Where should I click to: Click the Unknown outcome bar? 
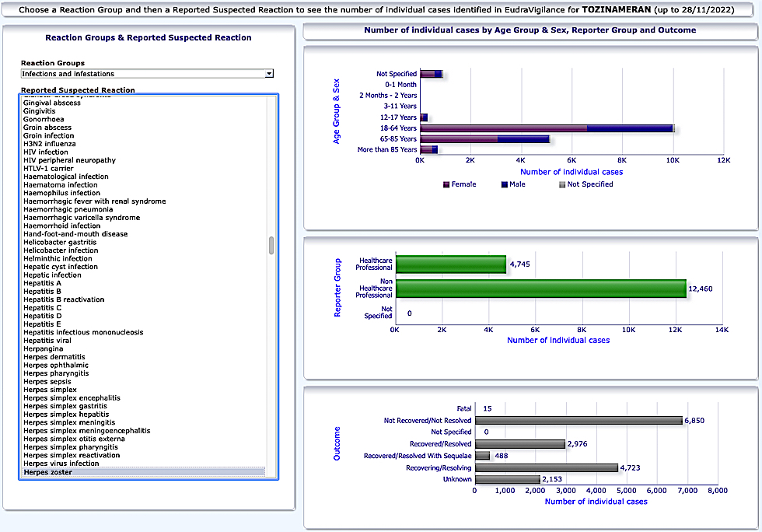pos(508,479)
